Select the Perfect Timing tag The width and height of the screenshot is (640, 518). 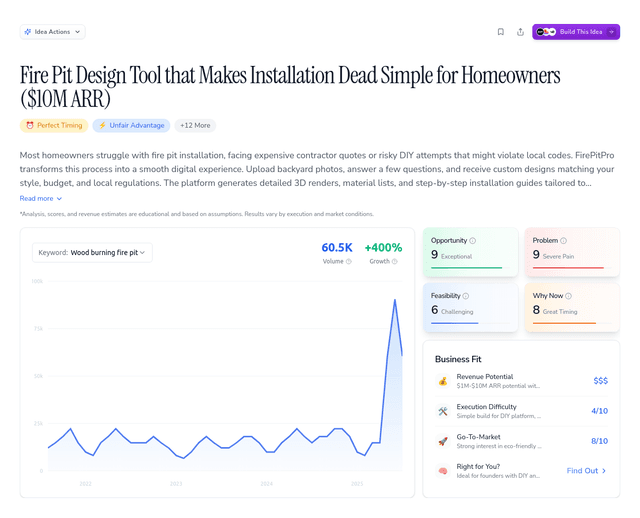pos(54,126)
